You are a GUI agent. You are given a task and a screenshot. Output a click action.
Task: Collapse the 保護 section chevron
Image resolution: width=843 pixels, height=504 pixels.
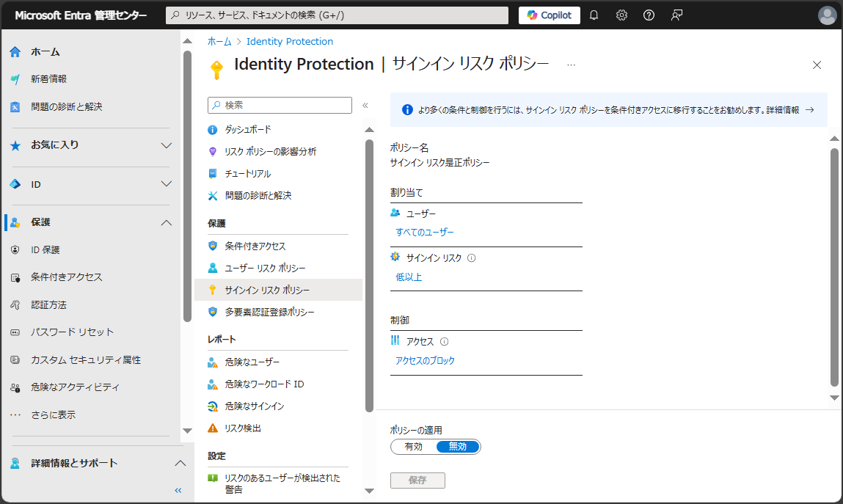[167, 222]
